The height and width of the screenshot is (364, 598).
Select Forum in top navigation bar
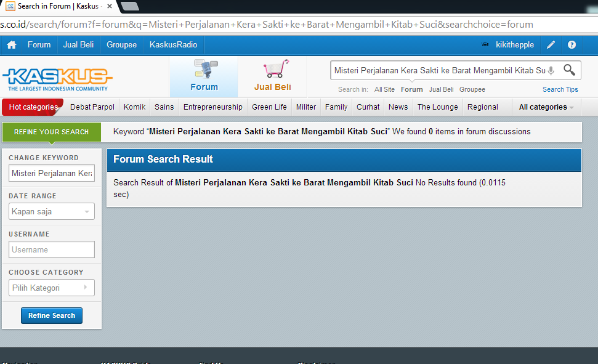[39, 44]
